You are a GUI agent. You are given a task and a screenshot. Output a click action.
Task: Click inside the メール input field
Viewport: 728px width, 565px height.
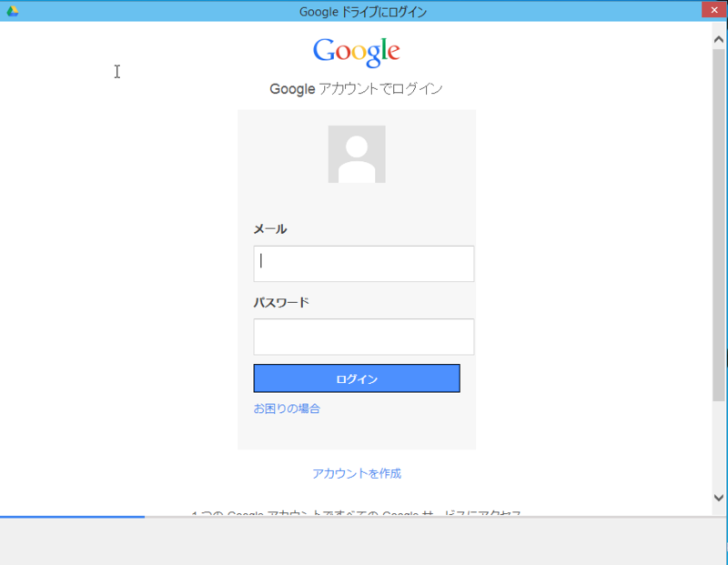(363, 263)
